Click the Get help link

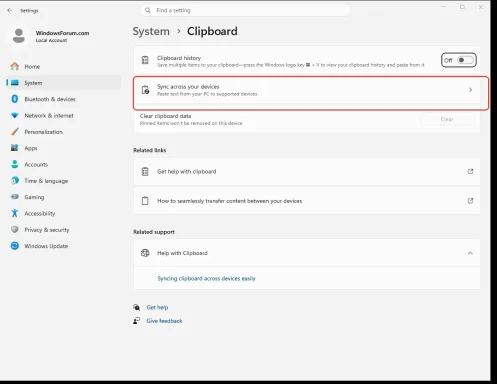(x=157, y=307)
